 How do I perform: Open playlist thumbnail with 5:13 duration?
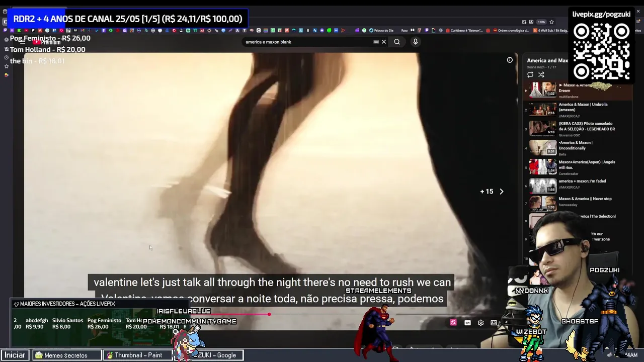click(542, 128)
